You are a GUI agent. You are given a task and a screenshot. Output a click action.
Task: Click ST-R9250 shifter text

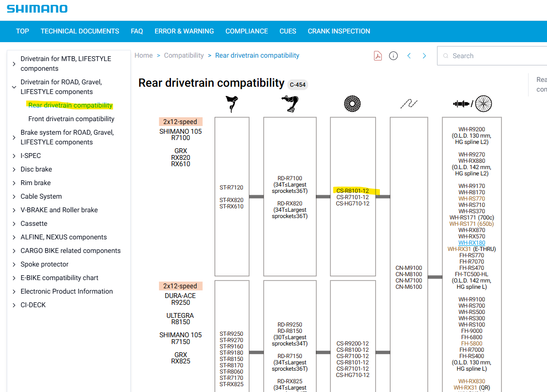(231, 334)
